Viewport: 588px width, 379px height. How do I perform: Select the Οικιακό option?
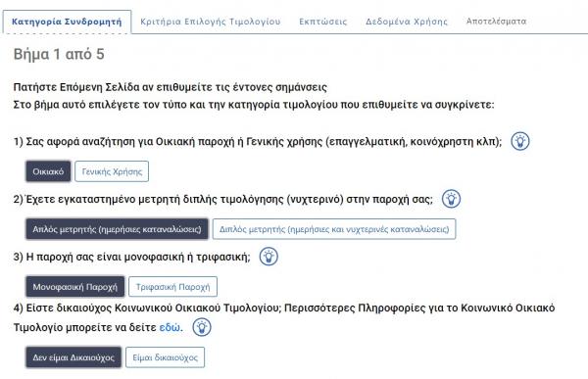(48, 171)
